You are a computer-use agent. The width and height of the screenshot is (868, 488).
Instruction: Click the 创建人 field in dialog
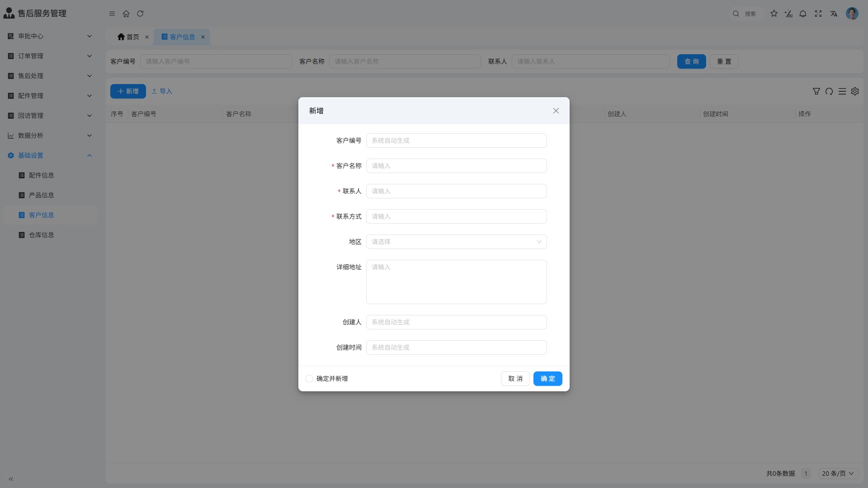click(x=457, y=322)
